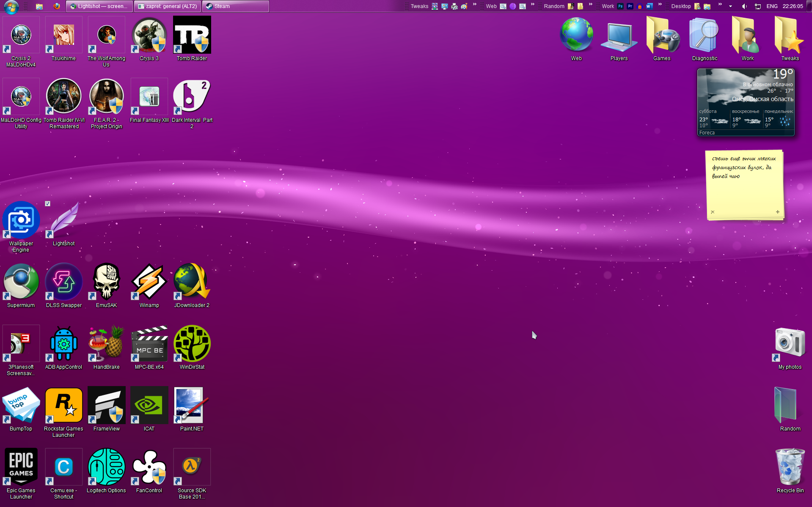Switch to zapret: general (ALT2) window
This screenshot has width=812, height=507.
(x=168, y=6)
